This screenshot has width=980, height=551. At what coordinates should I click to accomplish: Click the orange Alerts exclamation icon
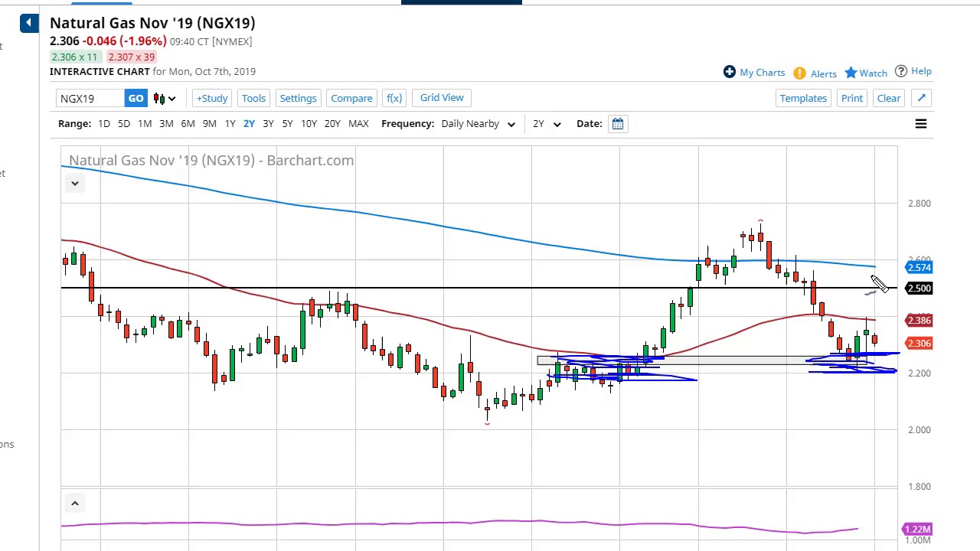pos(799,73)
